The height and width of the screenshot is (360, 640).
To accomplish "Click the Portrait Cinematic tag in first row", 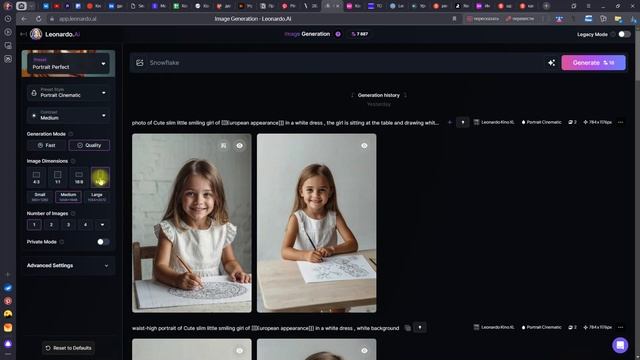I will tap(542, 122).
